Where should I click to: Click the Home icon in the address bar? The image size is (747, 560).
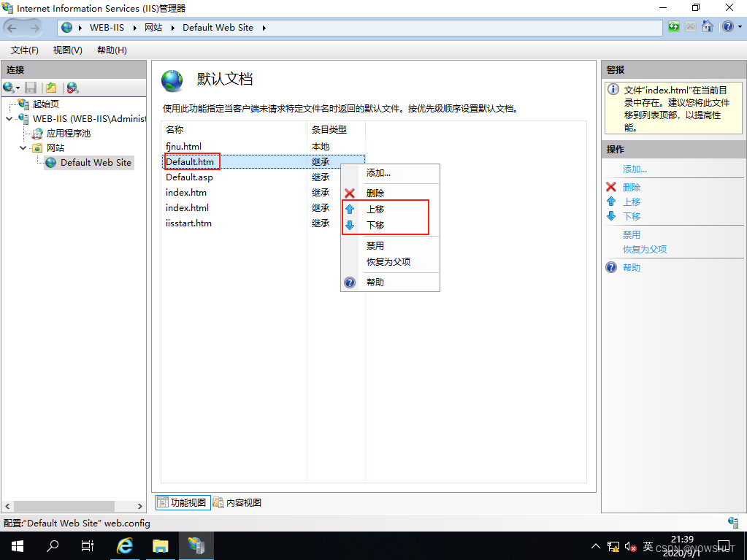coord(707,27)
